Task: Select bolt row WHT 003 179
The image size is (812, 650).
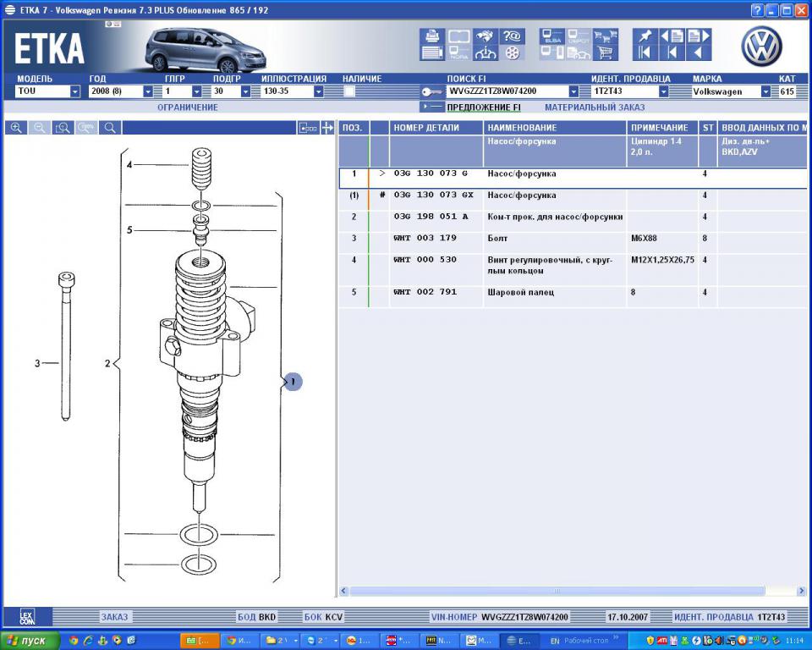Action: click(x=573, y=243)
